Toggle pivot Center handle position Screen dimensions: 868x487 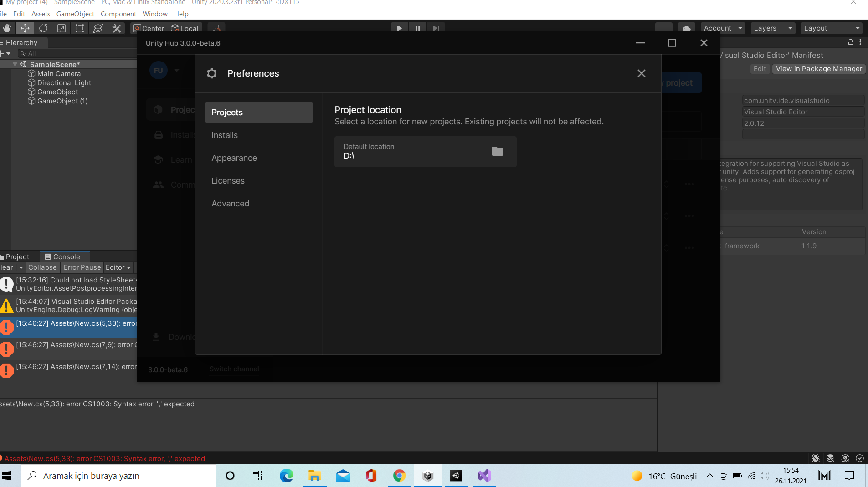pos(149,28)
